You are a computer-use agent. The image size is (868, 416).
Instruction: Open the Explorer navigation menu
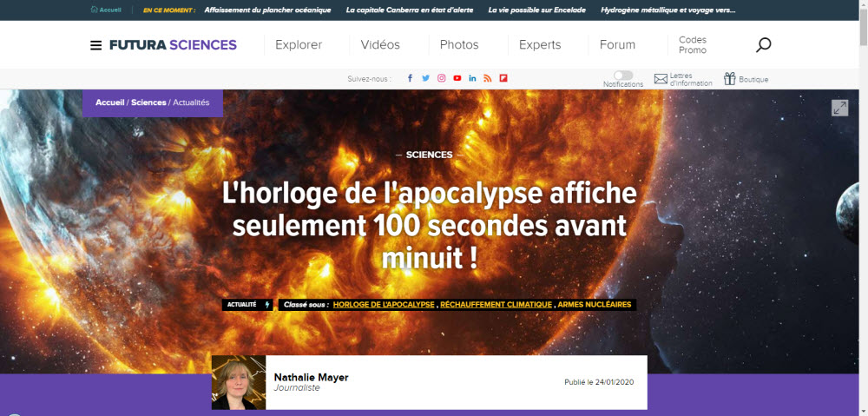pyautogui.click(x=299, y=45)
